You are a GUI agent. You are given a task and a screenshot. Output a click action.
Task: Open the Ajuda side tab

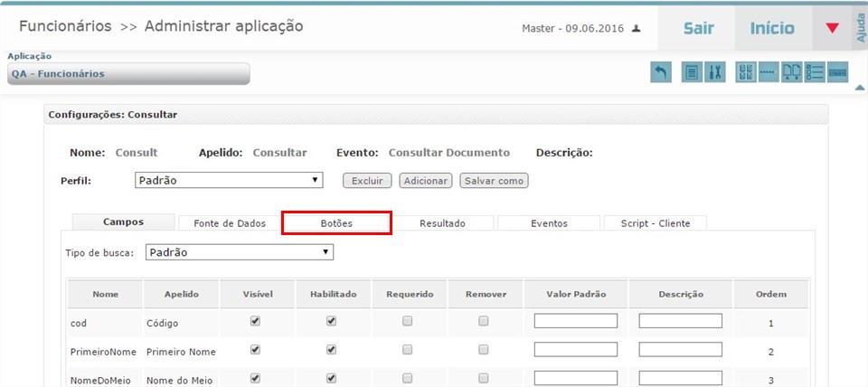coord(860,28)
